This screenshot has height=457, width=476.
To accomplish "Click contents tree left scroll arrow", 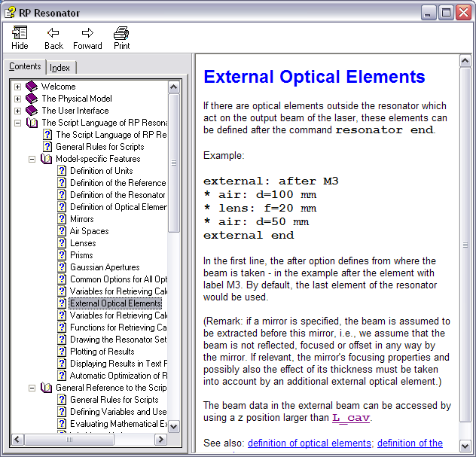I will pos(17,439).
